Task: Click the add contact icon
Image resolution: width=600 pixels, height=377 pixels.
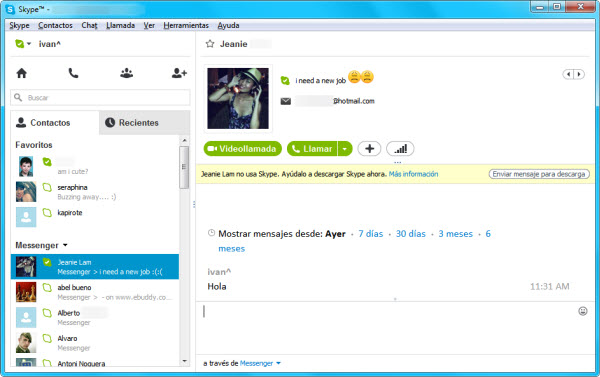Action: click(x=179, y=73)
